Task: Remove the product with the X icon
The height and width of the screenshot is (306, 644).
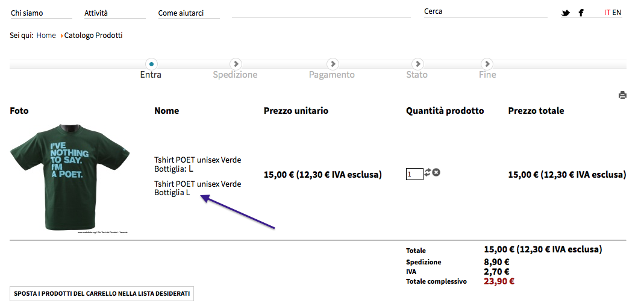Action: point(436,173)
